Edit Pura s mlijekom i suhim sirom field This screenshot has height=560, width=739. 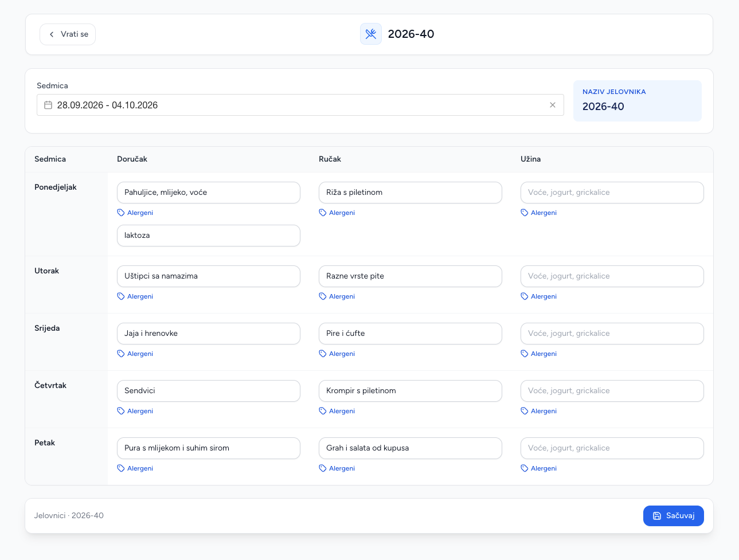pos(209,448)
